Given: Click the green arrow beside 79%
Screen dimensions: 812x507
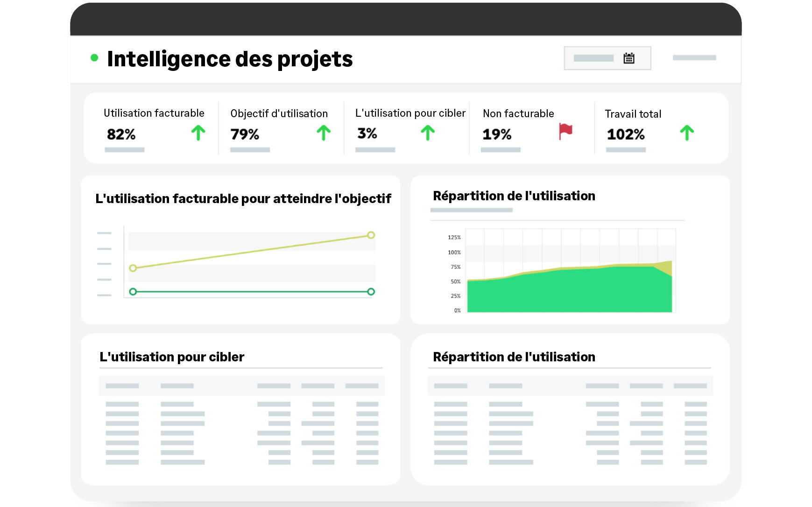Looking at the screenshot, I should pyautogui.click(x=324, y=133).
